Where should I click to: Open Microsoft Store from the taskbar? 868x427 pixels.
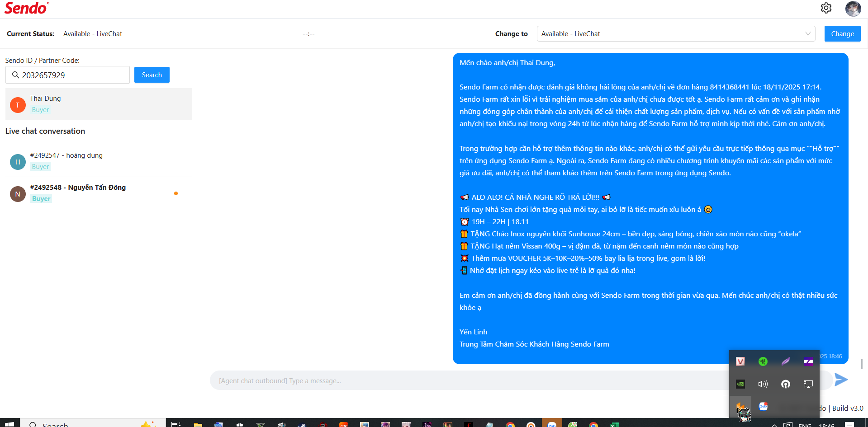pos(240,424)
